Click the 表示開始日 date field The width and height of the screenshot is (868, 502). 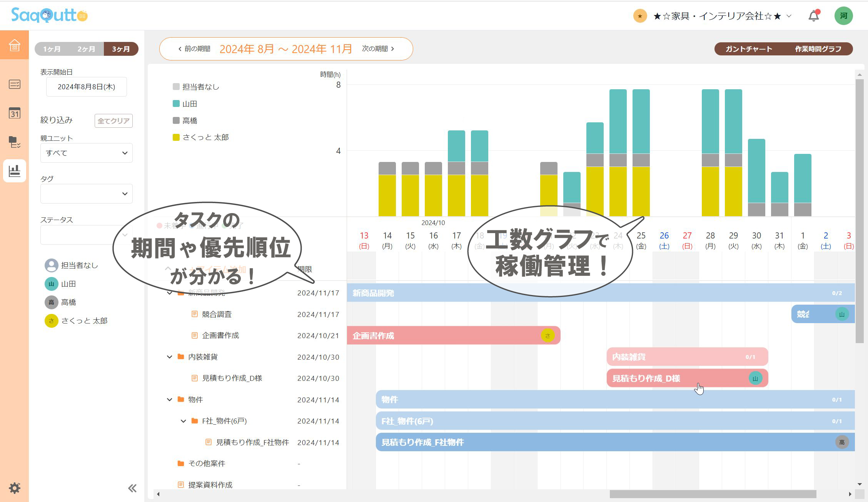pyautogui.click(x=86, y=87)
